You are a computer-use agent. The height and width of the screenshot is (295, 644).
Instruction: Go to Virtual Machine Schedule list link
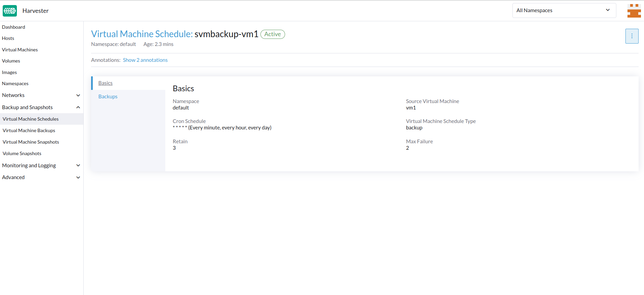click(x=142, y=34)
